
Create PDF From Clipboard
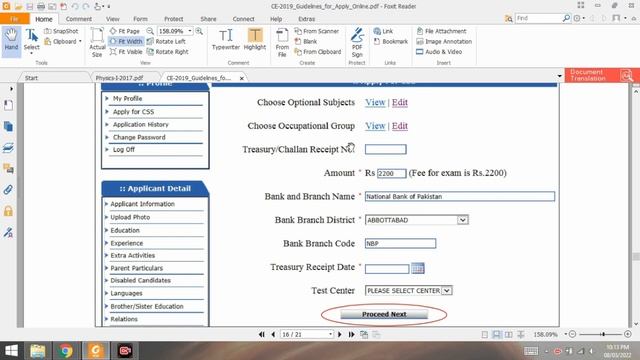tap(318, 52)
